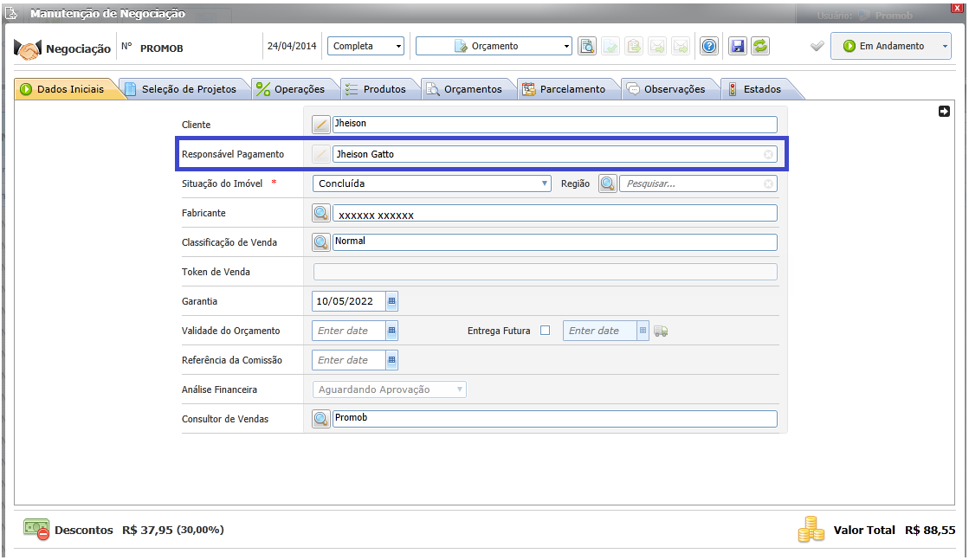This screenshot has height=560, width=969.
Task: Click the Classificação de Venda Normal field
Action: pos(554,242)
